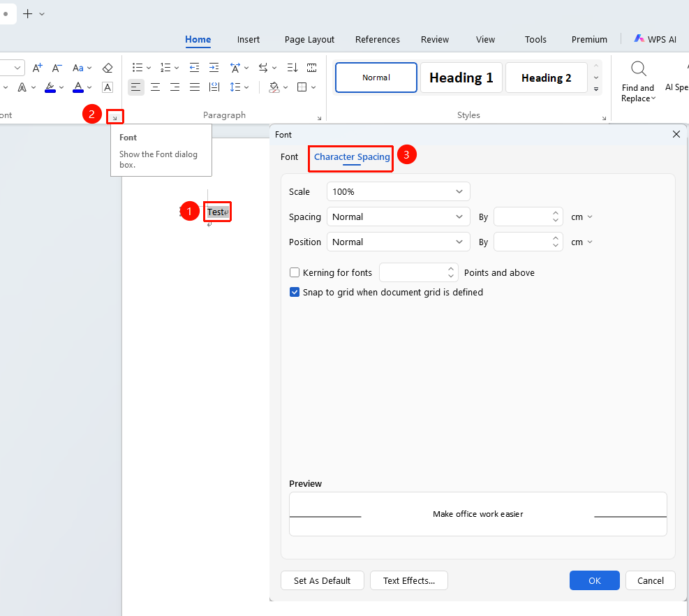Click the blue font color swatch

(78, 87)
